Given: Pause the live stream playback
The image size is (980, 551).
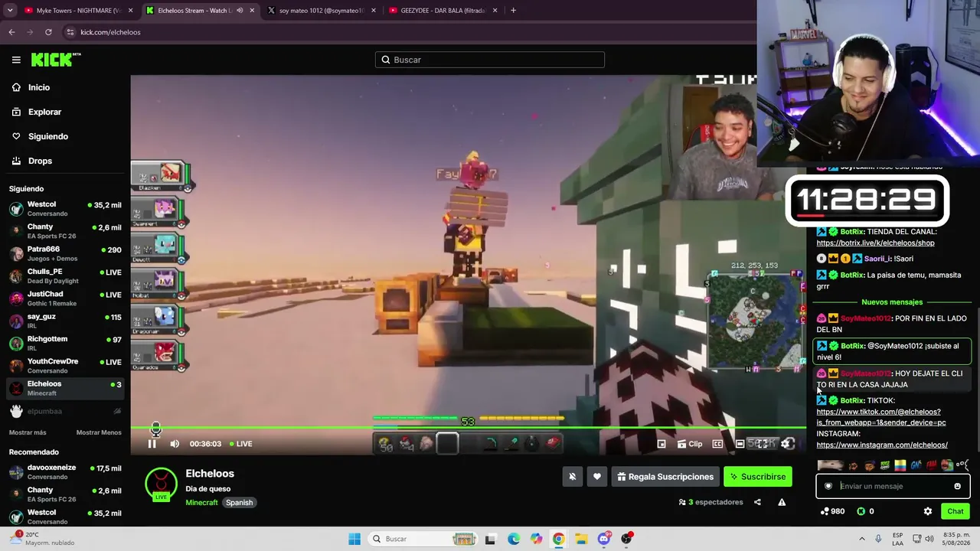Looking at the screenshot, I should coord(152,444).
